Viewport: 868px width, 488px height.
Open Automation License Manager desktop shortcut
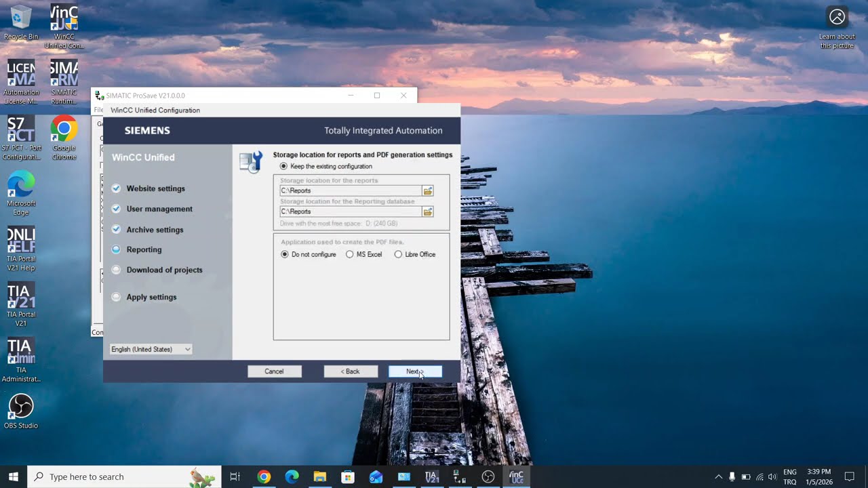point(21,83)
